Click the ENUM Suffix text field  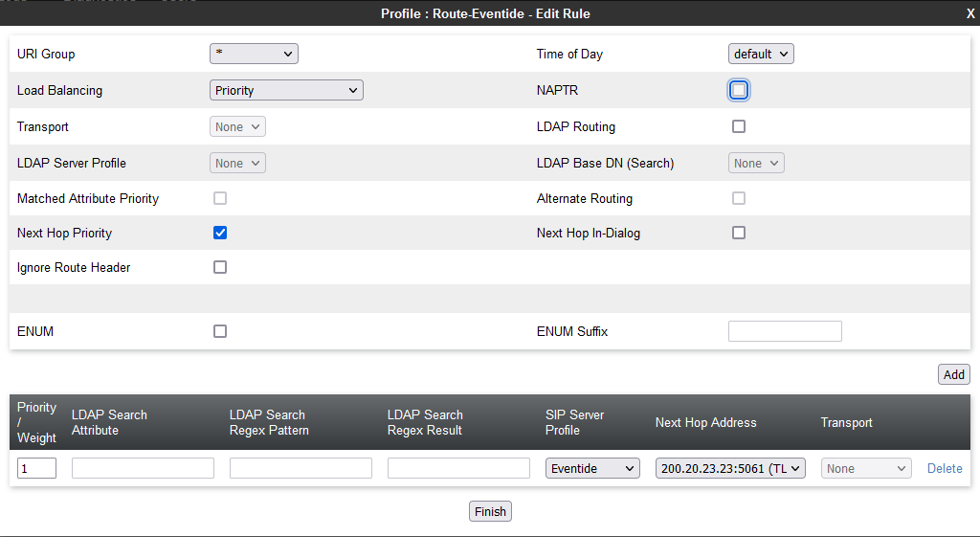(785, 331)
